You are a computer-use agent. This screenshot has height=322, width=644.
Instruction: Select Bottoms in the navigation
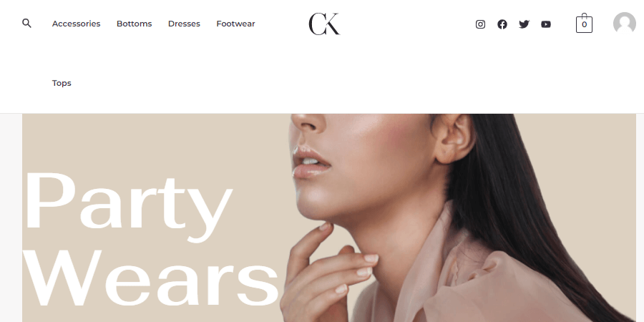pyautogui.click(x=135, y=24)
